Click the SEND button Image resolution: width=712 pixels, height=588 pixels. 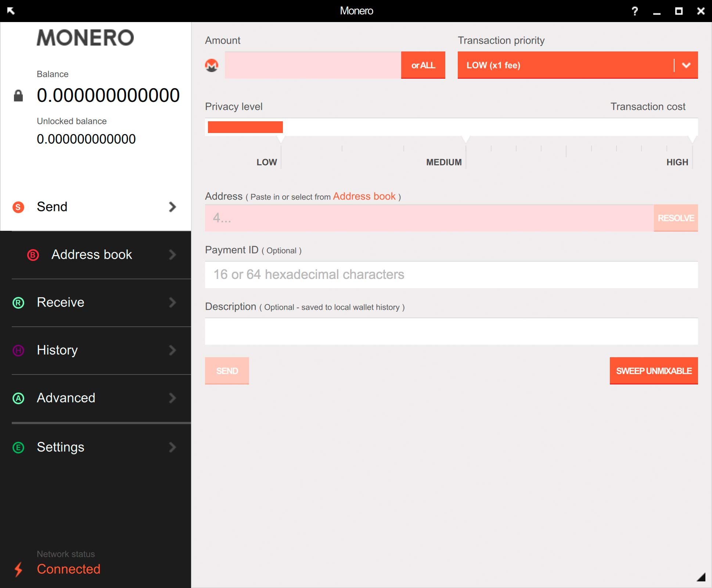(227, 371)
